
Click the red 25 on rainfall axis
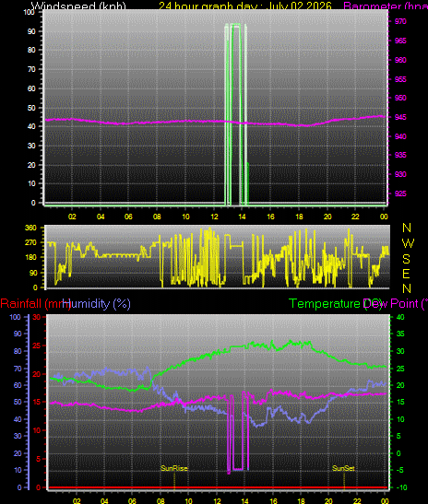coord(37,346)
